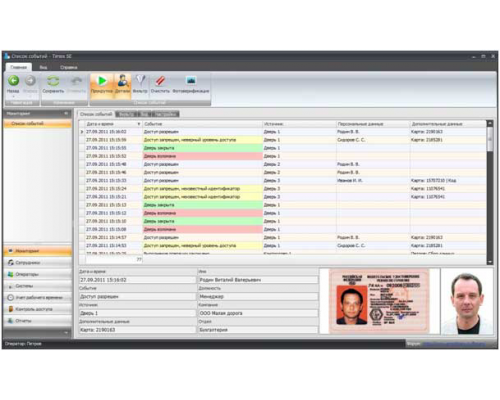
Task: Click the Имя field showing Родин Виталий
Action: coord(258,280)
